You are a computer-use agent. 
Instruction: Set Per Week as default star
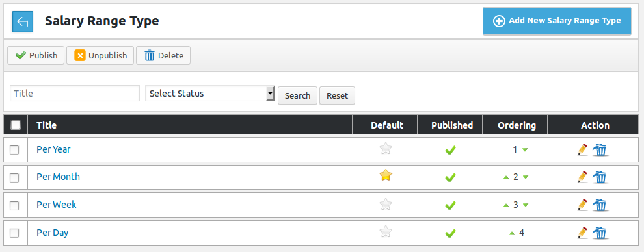click(x=385, y=204)
